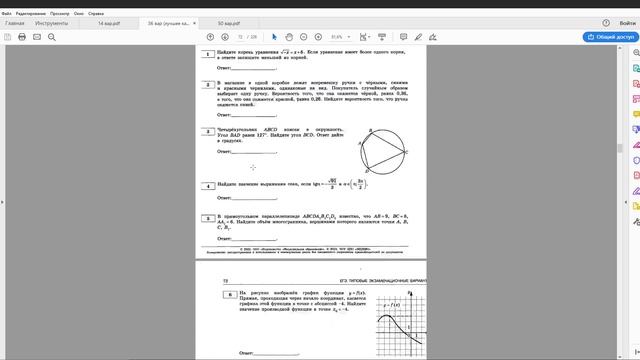Switch to the Инструменты tab

[x=51, y=23]
